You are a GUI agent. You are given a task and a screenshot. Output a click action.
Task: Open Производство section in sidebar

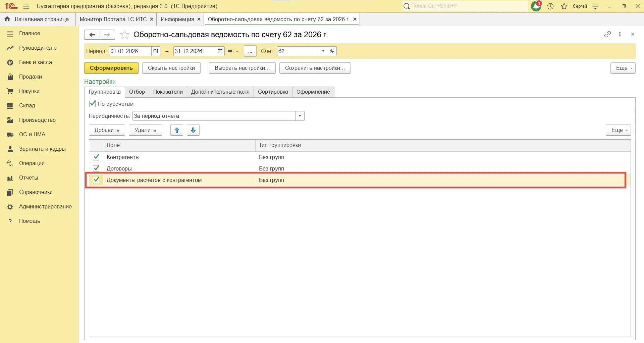[x=39, y=120]
